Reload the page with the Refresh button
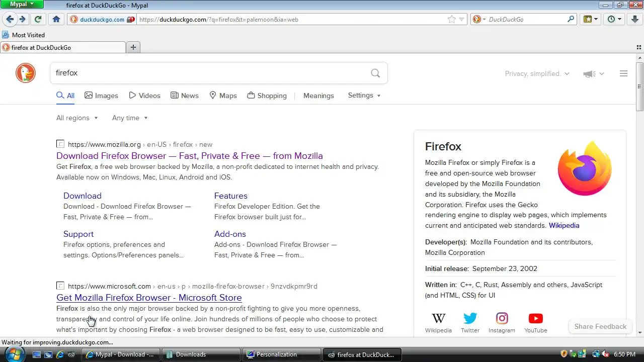Viewport: 644px width, 362px height. coord(38,19)
